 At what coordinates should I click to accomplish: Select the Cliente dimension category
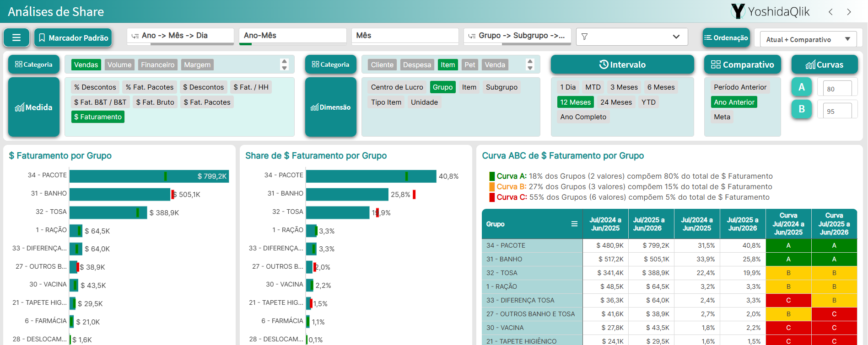point(382,65)
